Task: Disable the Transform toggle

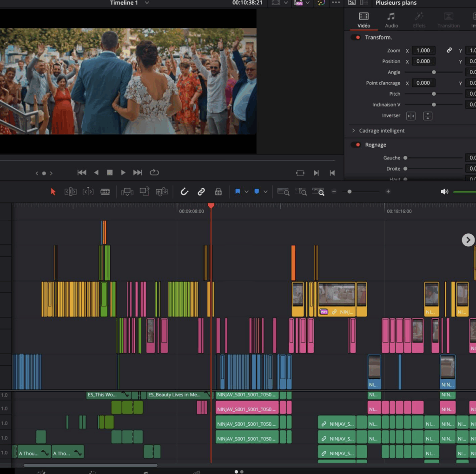Action: (x=356, y=37)
